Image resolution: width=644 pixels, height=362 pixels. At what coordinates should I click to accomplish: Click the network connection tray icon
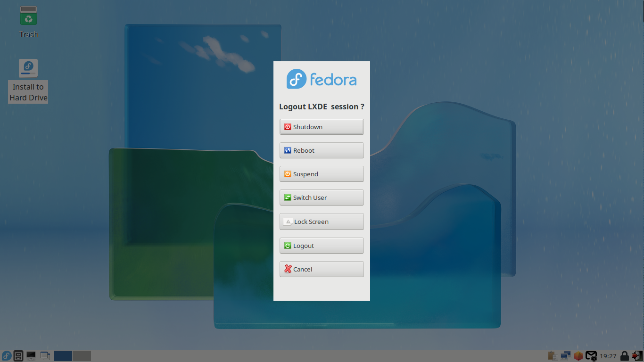(x=566, y=356)
